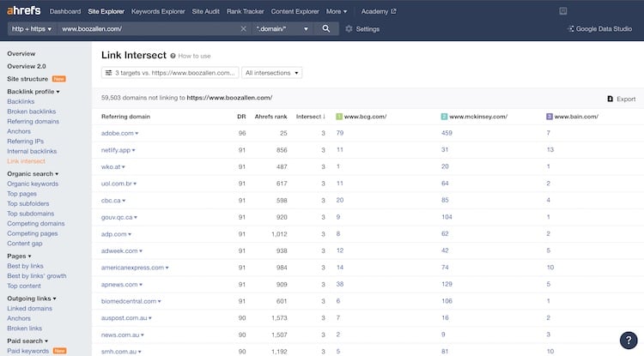Click the search magnifier icon
Viewport: 644px width, 356px height.
tap(325, 28)
